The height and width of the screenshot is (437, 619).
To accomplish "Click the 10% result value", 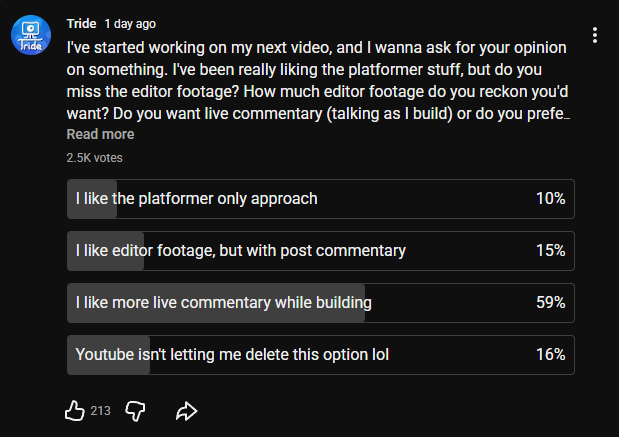I will [x=550, y=198].
